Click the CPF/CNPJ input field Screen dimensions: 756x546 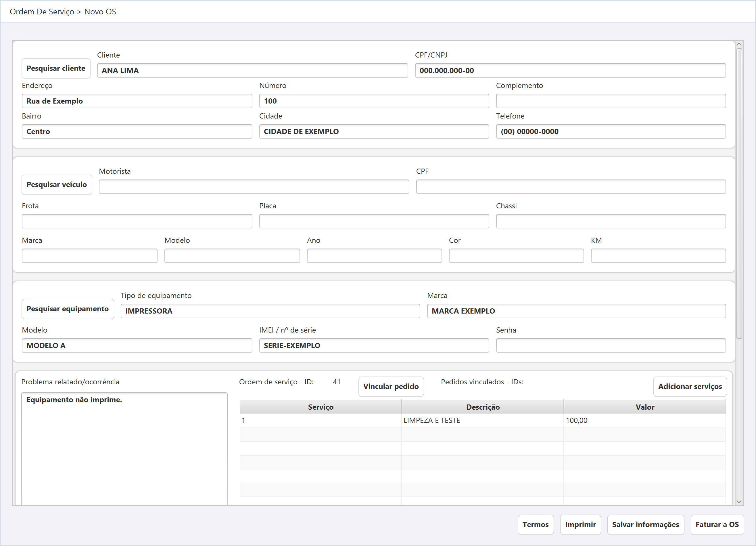(570, 70)
